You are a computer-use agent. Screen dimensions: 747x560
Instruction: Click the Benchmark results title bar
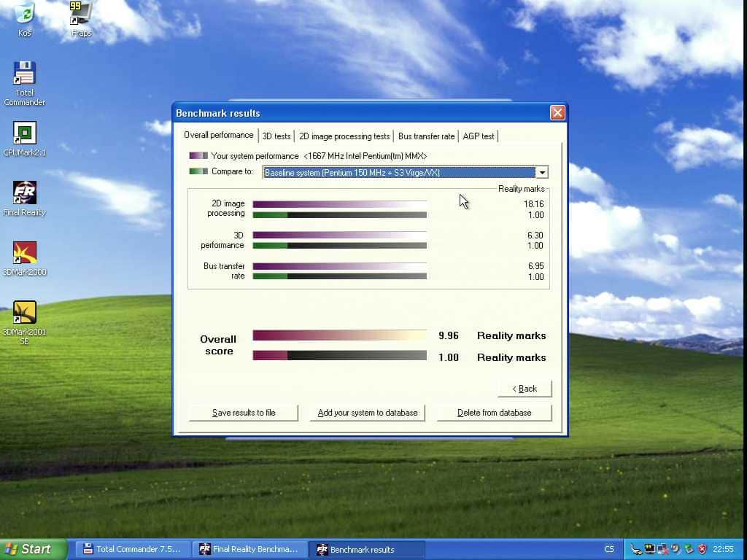pyautogui.click(x=362, y=113)
